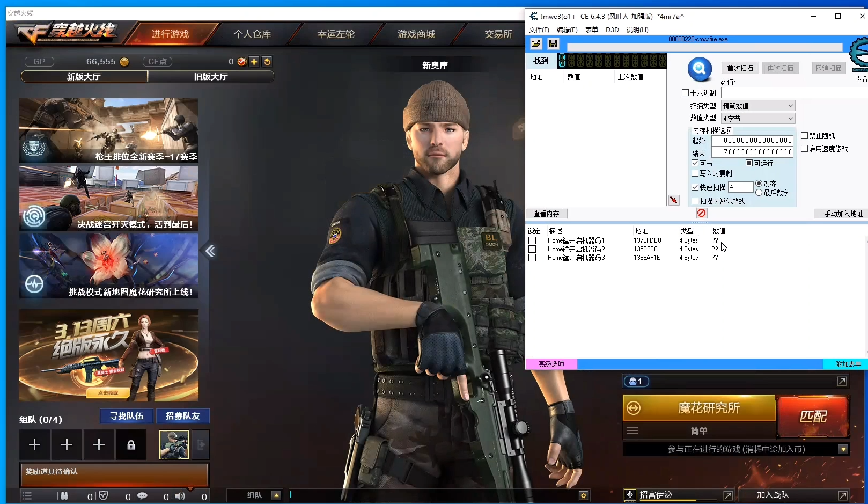Collapse the left panel with double-chevron
Image resolution: width=868 pixels, height=504 pixels.
[210, 251]
